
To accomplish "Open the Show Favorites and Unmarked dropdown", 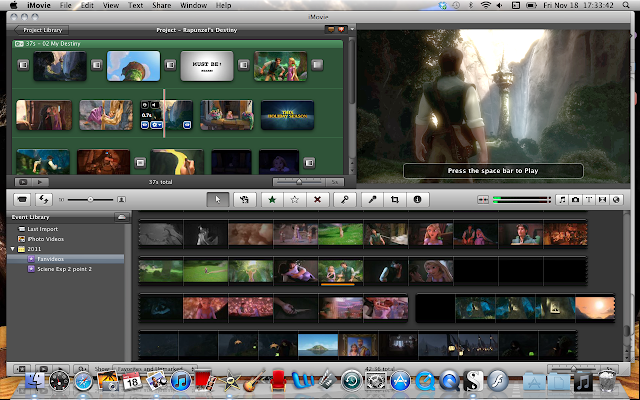I will click(x=155, y=369).
